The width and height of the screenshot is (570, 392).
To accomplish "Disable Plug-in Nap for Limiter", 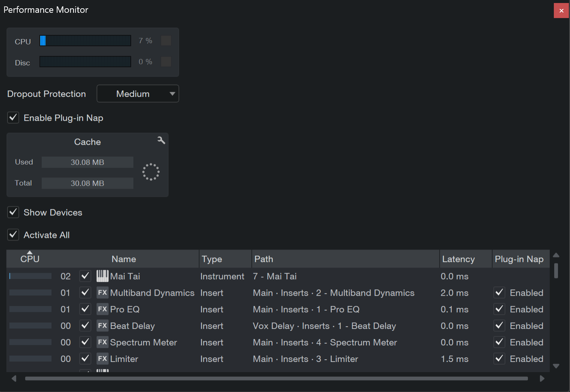I will point(499,359).
